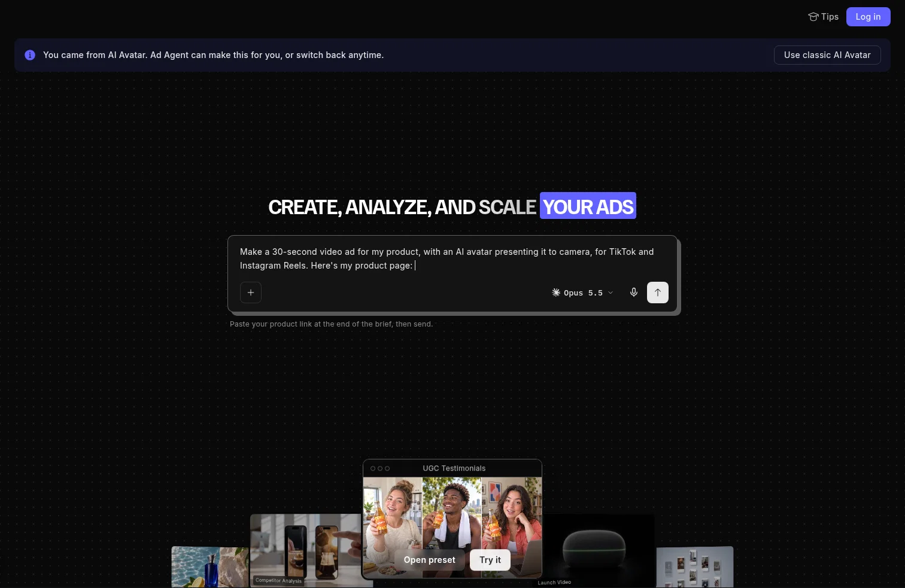
Task: Click Try it on UGC Testimonials card
Action: [x=490, y=560]
